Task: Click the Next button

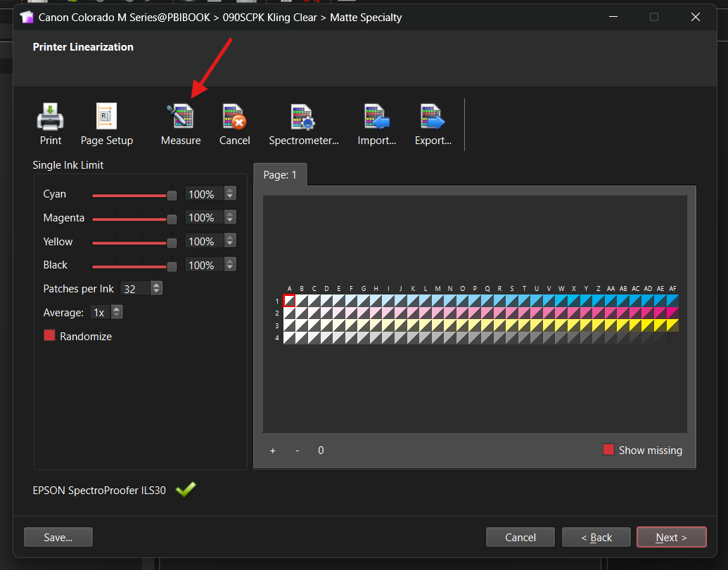Action: pyautogui.click(x=671, y=537)
